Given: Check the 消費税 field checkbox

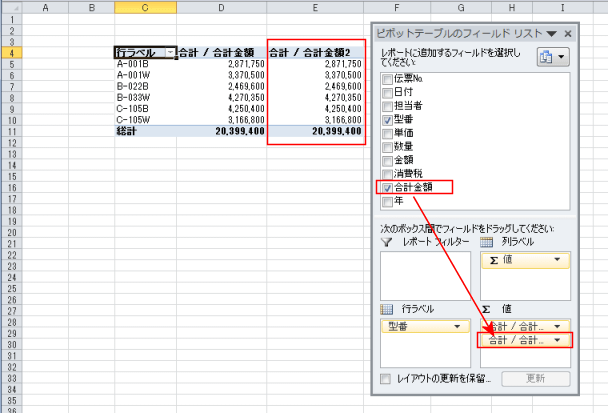Looking at the screenshot, I should (x=387, y=174).
